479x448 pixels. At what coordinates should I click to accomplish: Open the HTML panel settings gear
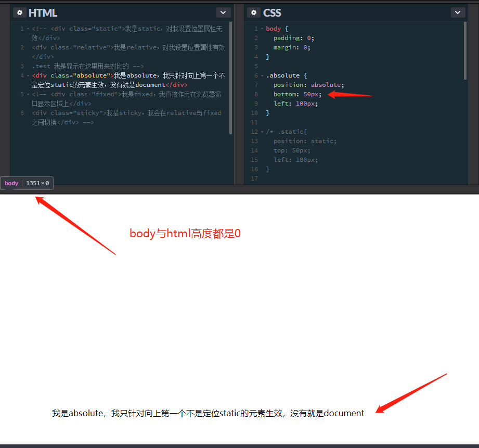19,12
